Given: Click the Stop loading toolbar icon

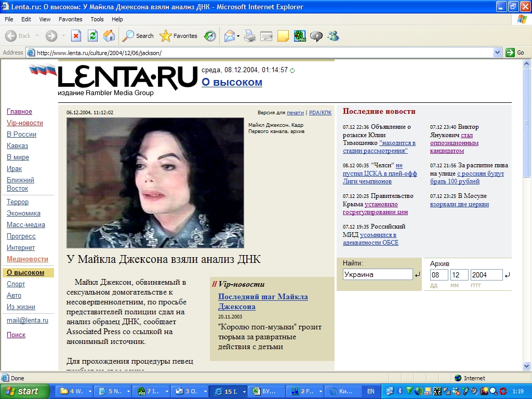Looking at the screenshot, I should click(76, 36).
